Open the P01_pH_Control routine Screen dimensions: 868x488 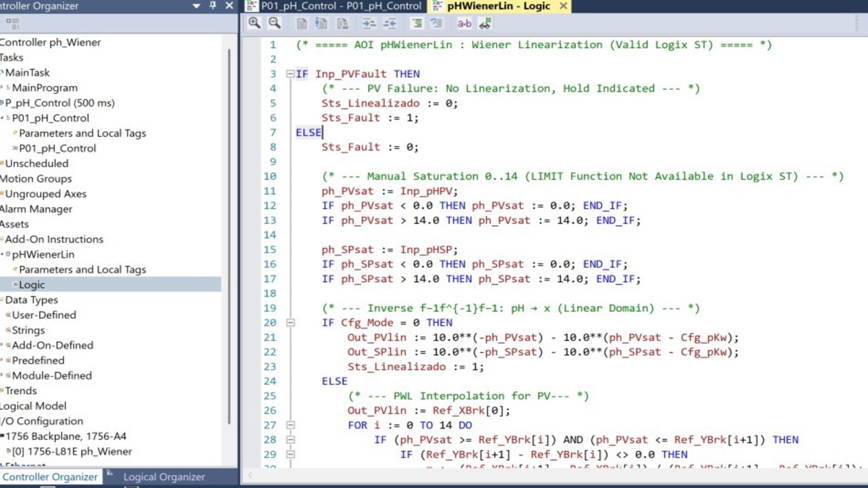(58, 149)
